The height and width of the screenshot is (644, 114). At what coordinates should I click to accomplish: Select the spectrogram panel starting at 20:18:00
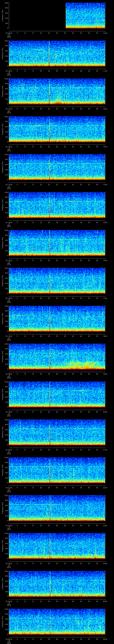coord(57,357)
